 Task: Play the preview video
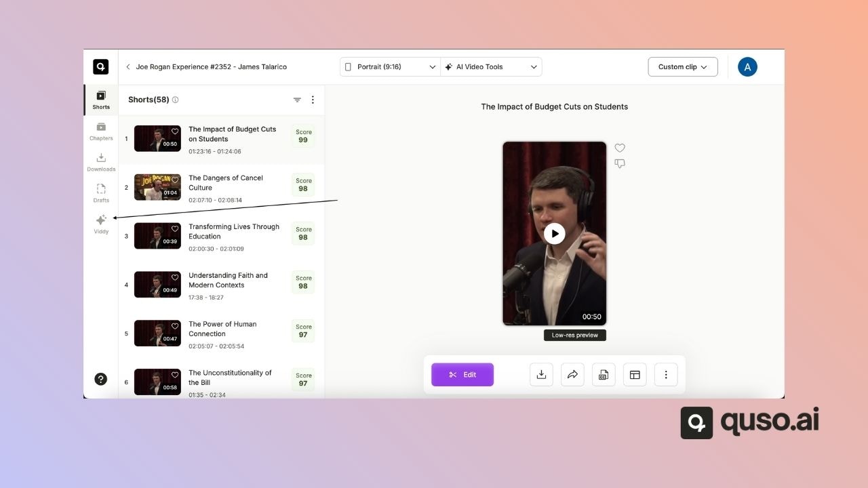point(555,233)
